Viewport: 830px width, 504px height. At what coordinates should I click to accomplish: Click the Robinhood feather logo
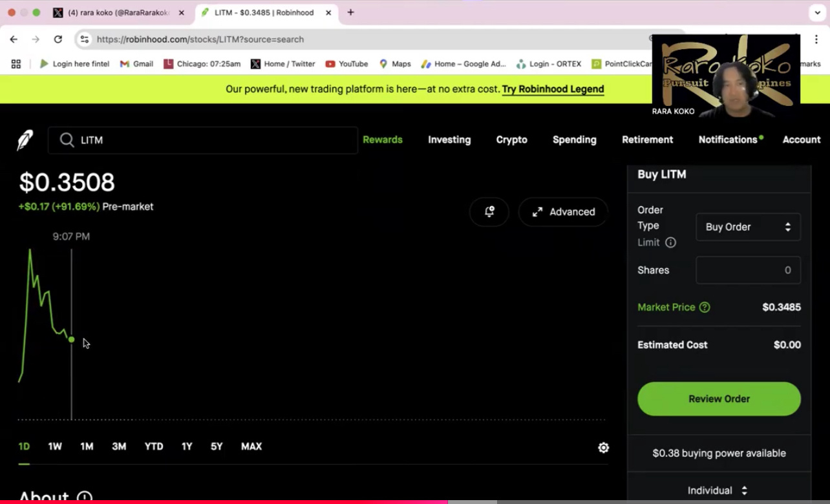pos(25,140)
